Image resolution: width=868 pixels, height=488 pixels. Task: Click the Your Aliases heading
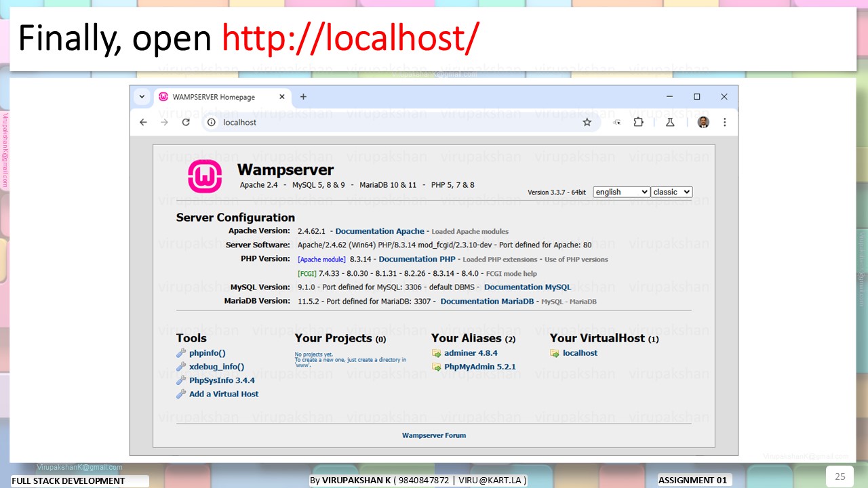(473, 338)
